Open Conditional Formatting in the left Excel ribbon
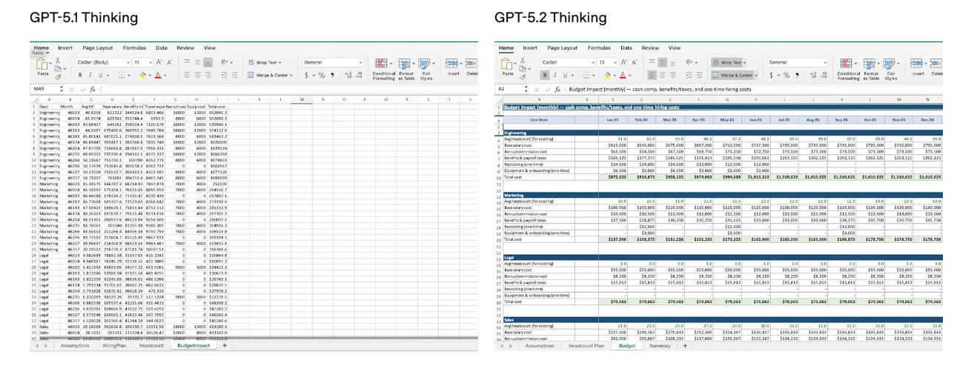Image resolution: width=980 pixels, height=366 pixels. tap(383, 67)
